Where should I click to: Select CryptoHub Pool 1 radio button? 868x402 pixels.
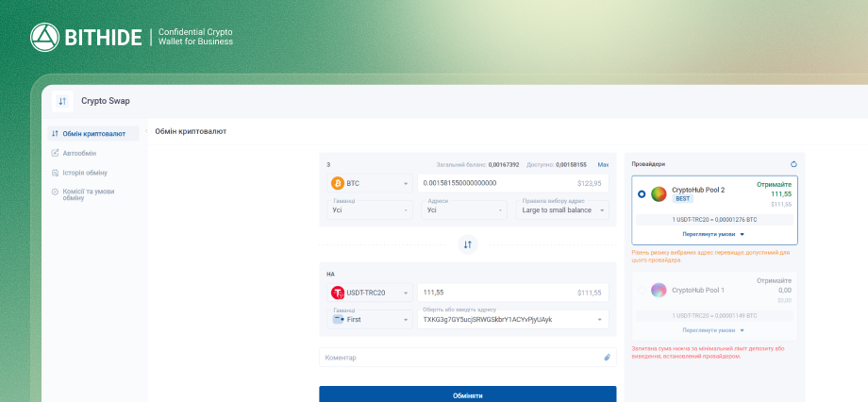[x=642, y=290]
